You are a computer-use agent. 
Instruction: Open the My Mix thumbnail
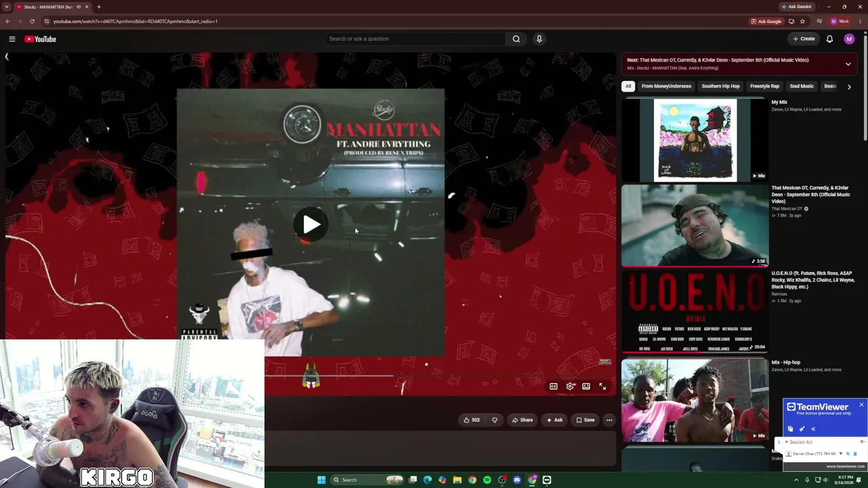coord(694,140)
